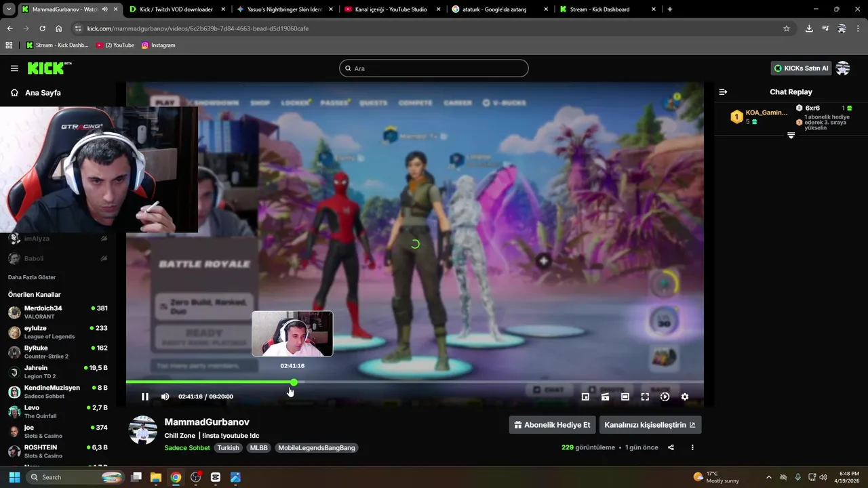Screen dimensions: 868x488
Task: Select MobileLegendsBangBang tag
Action: (x=317, y=448)
